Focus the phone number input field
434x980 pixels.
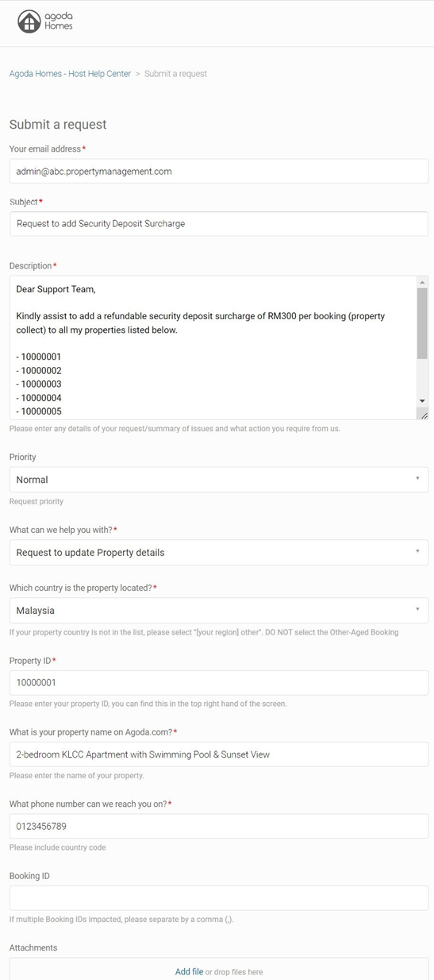click(219, 826)
